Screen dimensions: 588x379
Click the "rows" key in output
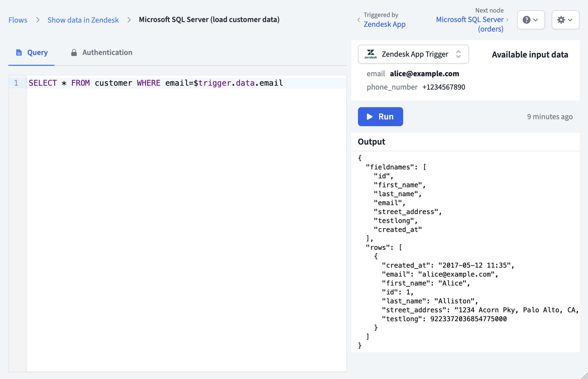tap(378, 247)
